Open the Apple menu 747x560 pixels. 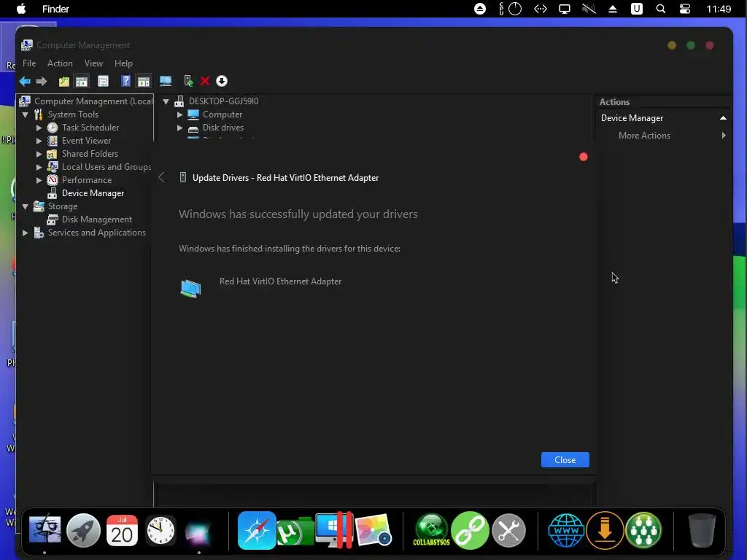21,9
